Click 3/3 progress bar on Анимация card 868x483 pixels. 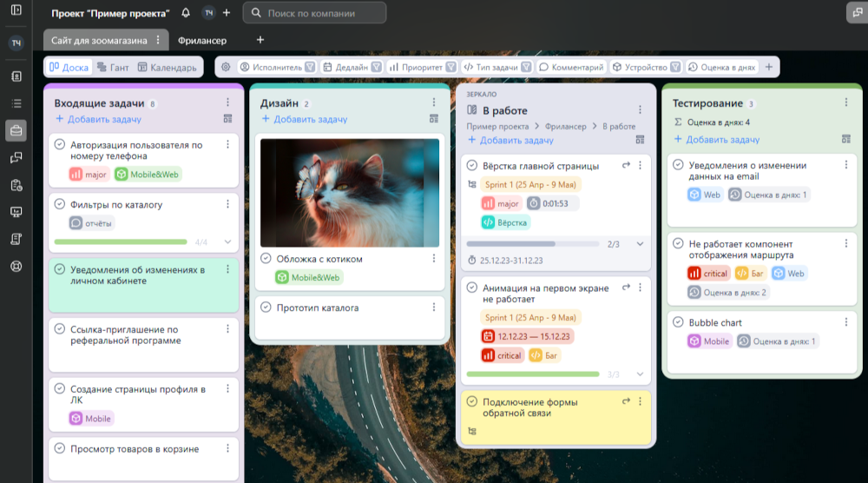tap(533, 374)
